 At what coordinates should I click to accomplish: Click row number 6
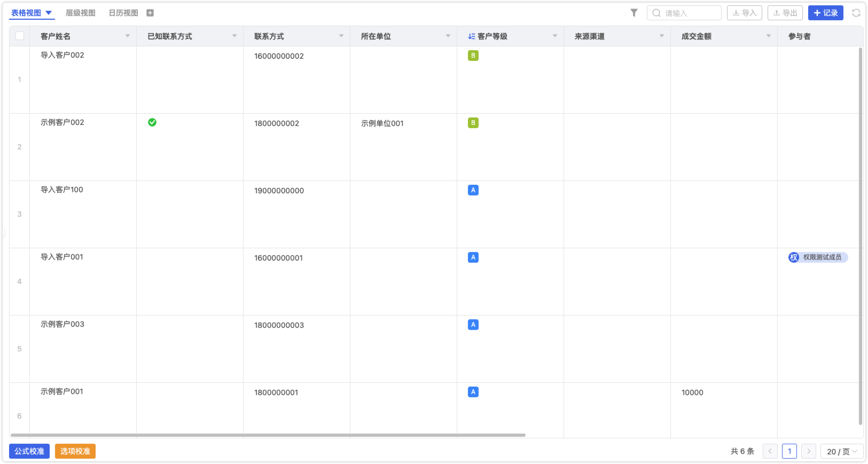(20, 416)
